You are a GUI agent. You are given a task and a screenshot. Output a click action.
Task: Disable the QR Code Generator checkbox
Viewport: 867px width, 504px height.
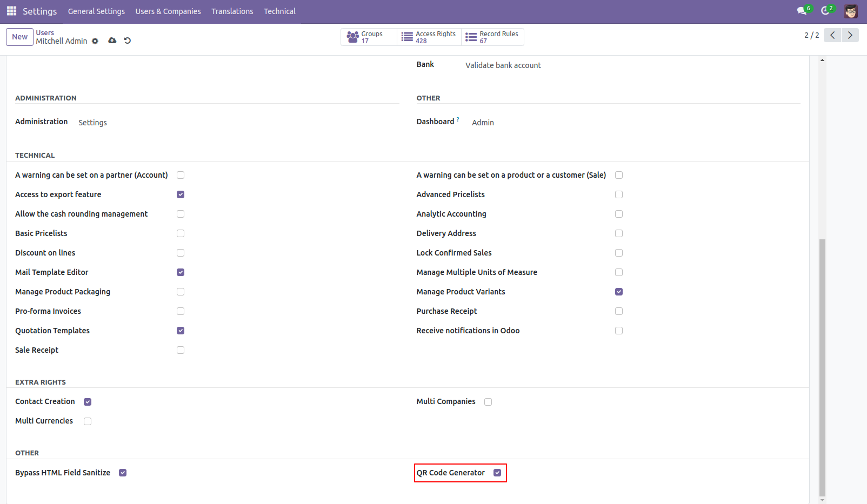(x=497, y=473)
